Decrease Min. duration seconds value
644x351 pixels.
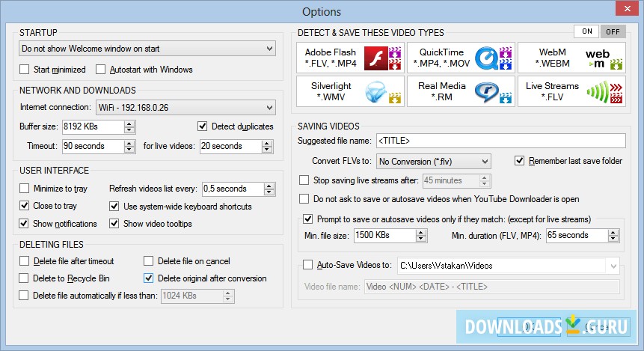(x=613, y=239)
